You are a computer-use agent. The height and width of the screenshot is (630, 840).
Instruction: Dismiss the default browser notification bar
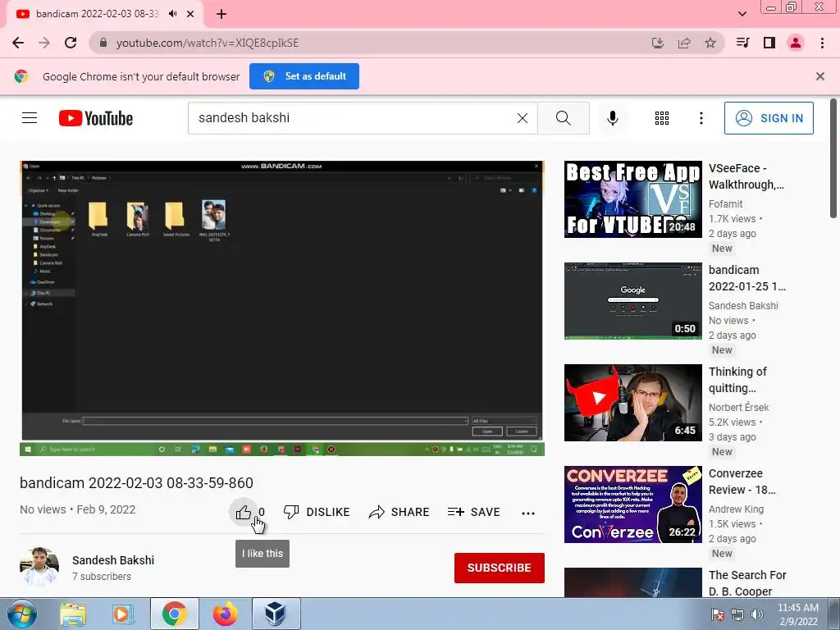820,76
